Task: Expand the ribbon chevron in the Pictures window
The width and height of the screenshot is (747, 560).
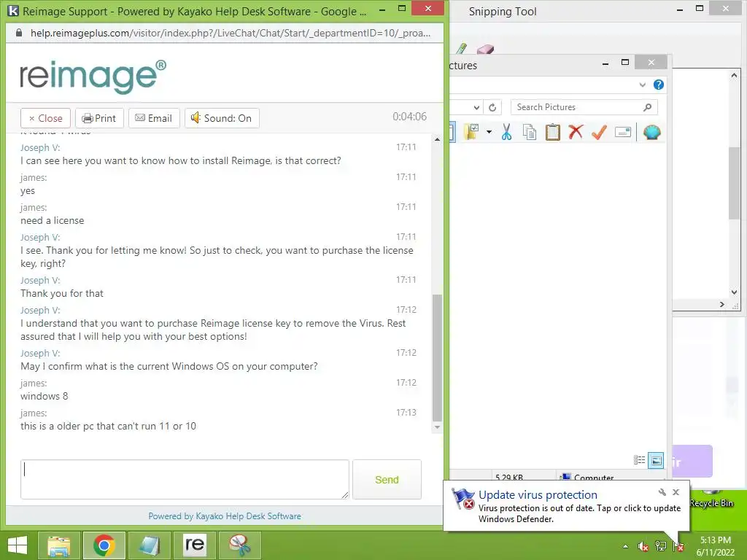Action: [x=642, y=85]
